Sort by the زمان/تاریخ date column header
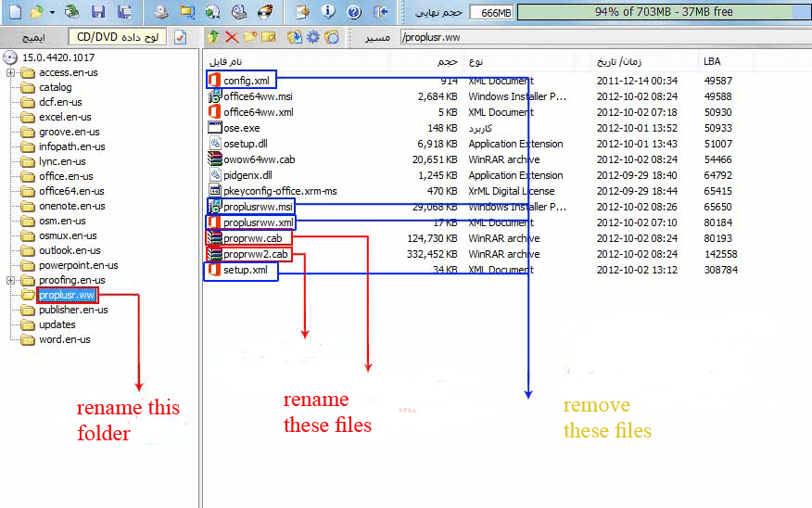812x508 pixels. click(x=619, y=61)
